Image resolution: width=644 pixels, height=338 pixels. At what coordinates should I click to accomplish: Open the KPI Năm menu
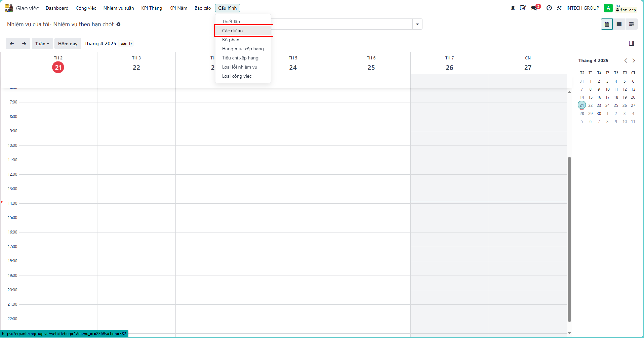178,8
